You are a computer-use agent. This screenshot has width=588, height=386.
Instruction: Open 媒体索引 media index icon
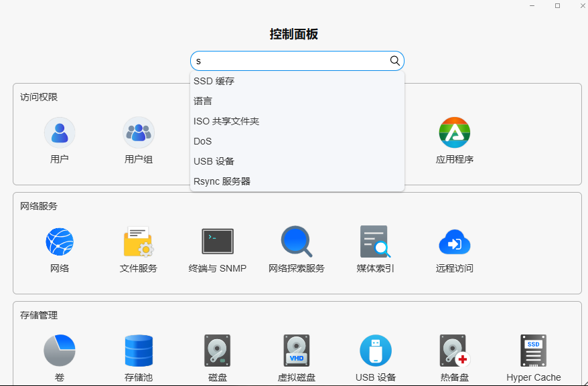(375, 242)
